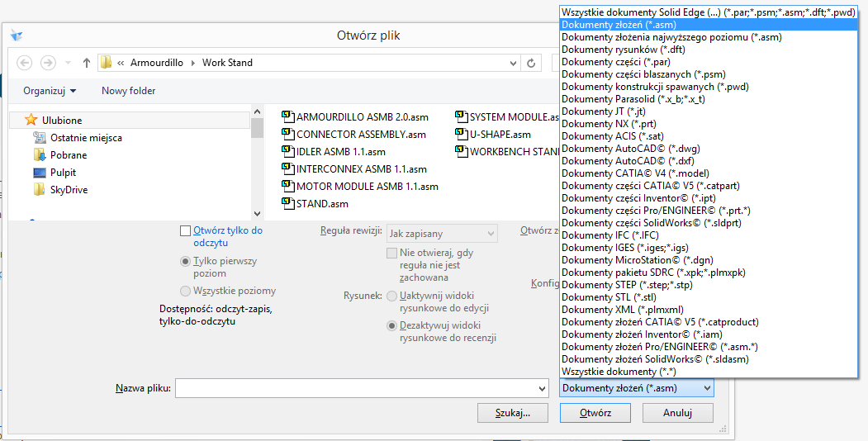Click into the Nazwa pliku input field

coord(357,388)
